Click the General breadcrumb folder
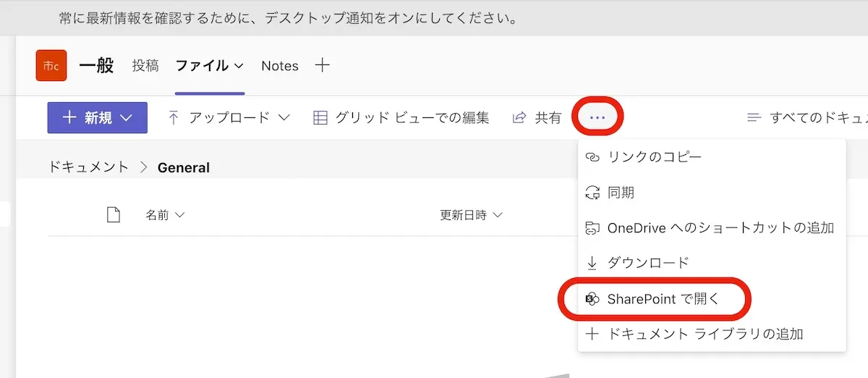This screenshot has height=378, width=868. pyautogui.click(x=184, y=167)
